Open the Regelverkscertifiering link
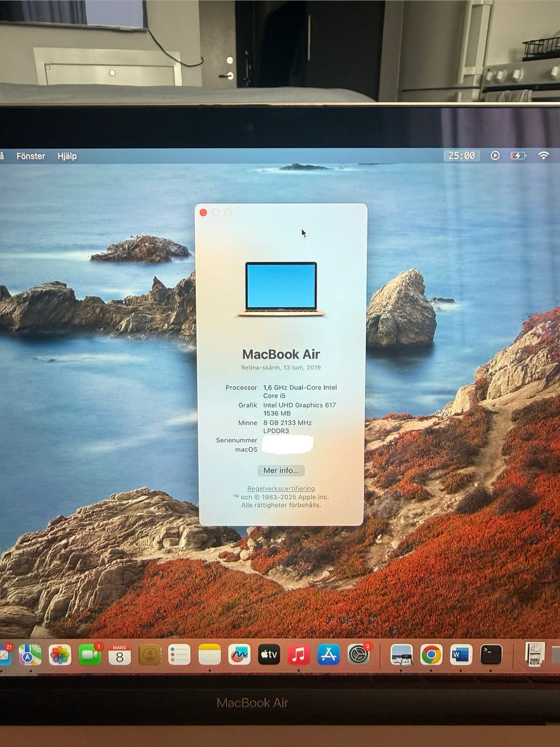560x747 pixels. click(281, 488)
